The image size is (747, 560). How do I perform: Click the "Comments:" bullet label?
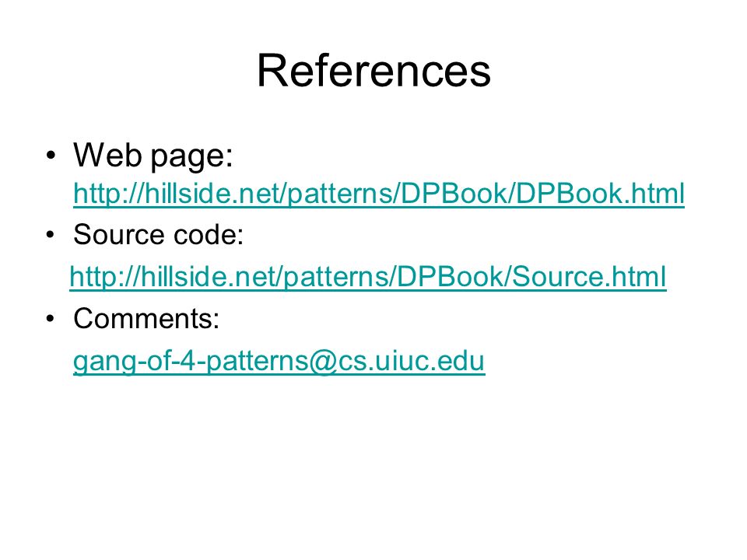tap(146, 318)
